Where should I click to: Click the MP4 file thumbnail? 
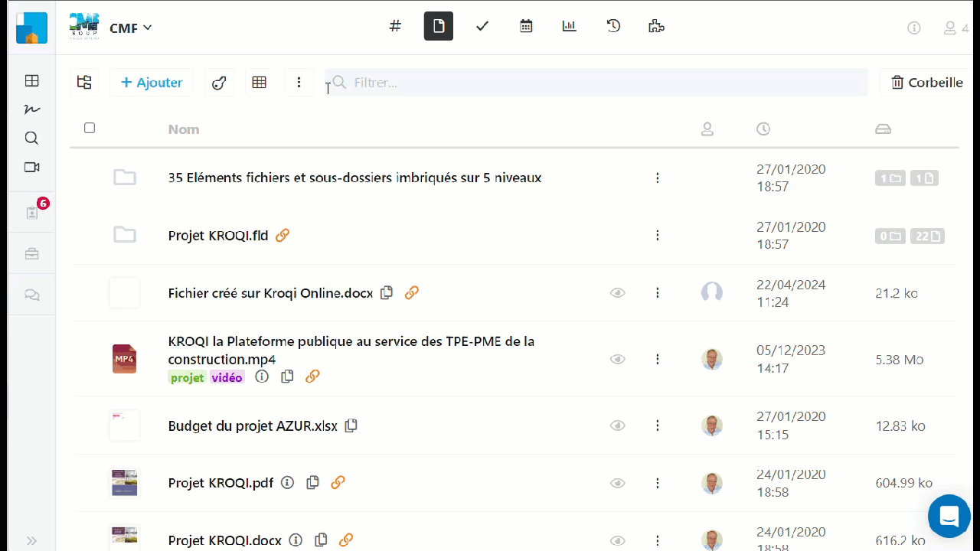(124, 359)
